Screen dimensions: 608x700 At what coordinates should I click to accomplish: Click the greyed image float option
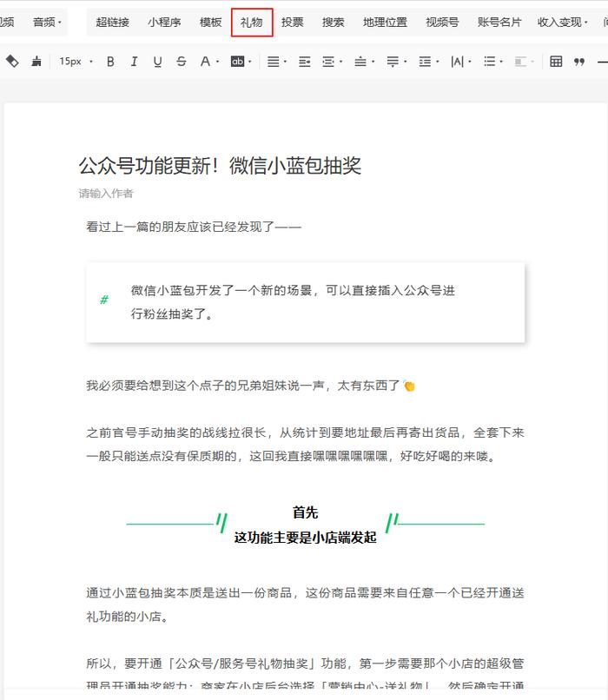[x=524, y=62]
